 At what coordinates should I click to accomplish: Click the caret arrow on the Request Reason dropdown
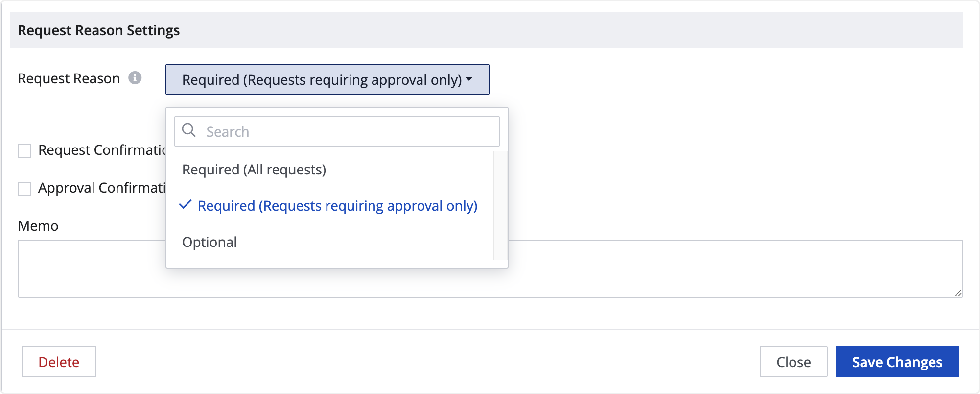click(469, 79)
